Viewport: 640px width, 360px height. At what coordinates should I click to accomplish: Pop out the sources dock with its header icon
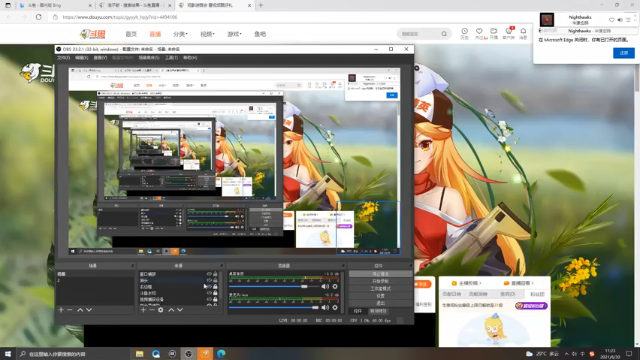point(222,266)
